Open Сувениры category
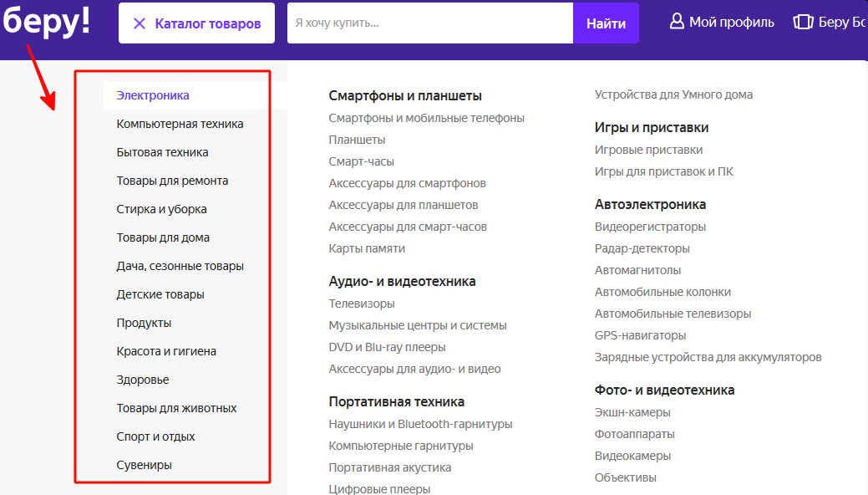The image size is (868, 495). click(144, 465)
